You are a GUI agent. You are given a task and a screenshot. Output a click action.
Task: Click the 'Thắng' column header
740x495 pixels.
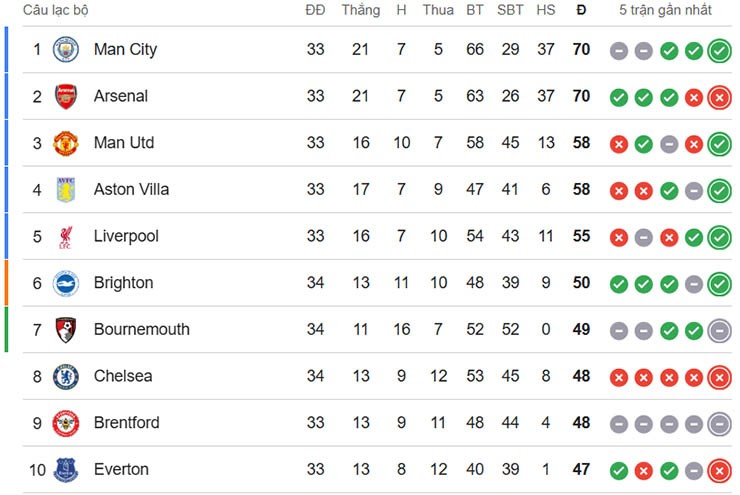360,11
